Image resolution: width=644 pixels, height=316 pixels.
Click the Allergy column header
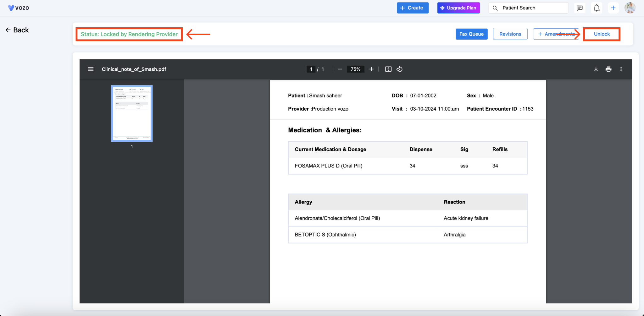point(303,202)
